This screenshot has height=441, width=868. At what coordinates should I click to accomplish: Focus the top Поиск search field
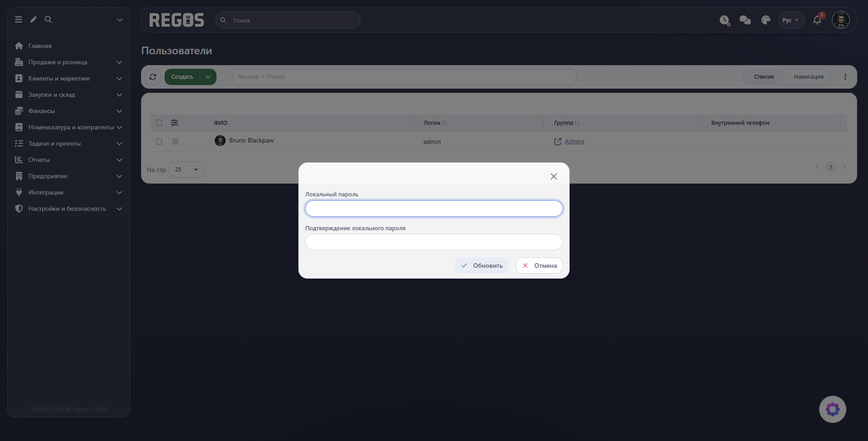tap(288, 20)
